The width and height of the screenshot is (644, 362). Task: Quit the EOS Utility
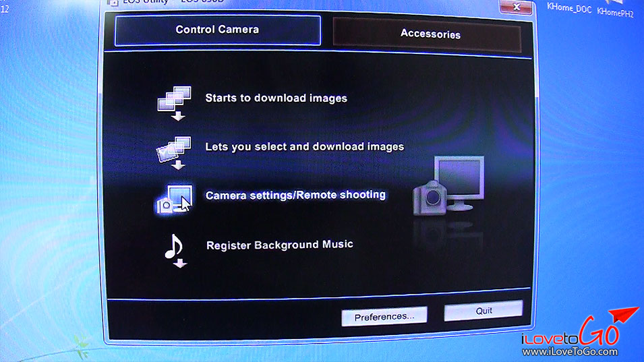coord(484,311)
